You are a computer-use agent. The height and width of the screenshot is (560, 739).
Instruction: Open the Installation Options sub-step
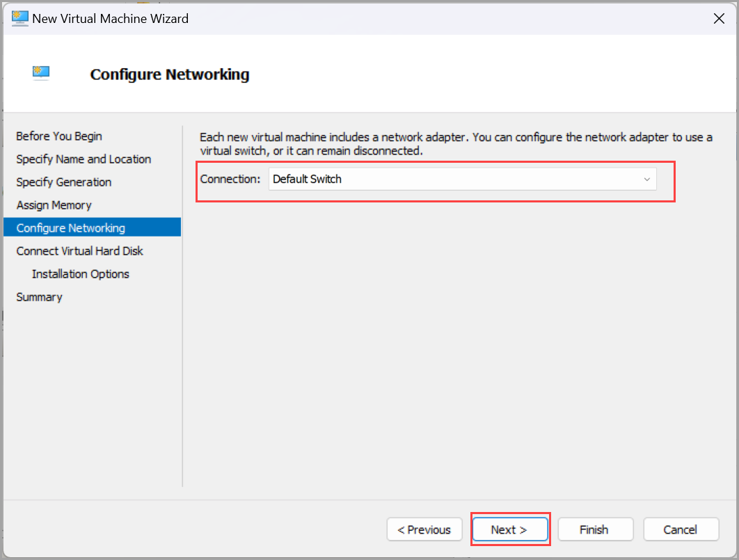(81, 274)
